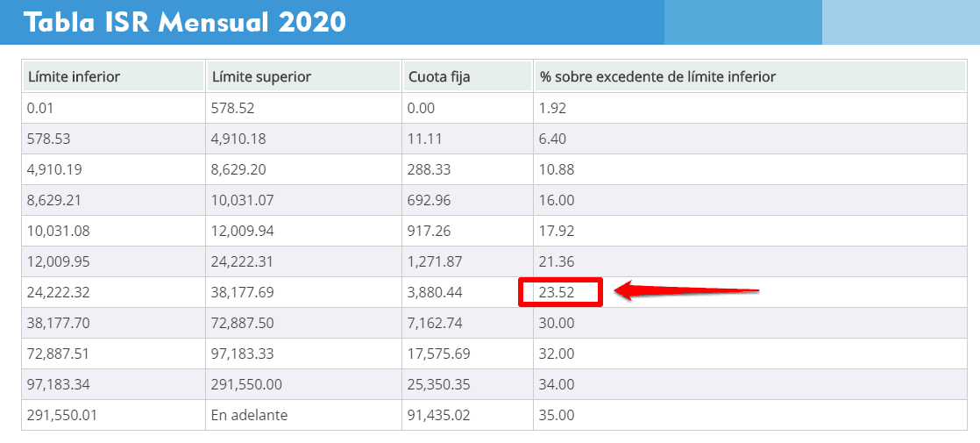Select the cell with 0.01 lower limit
The width and height of the screenshot is (980, 443).
pos(113,108)
